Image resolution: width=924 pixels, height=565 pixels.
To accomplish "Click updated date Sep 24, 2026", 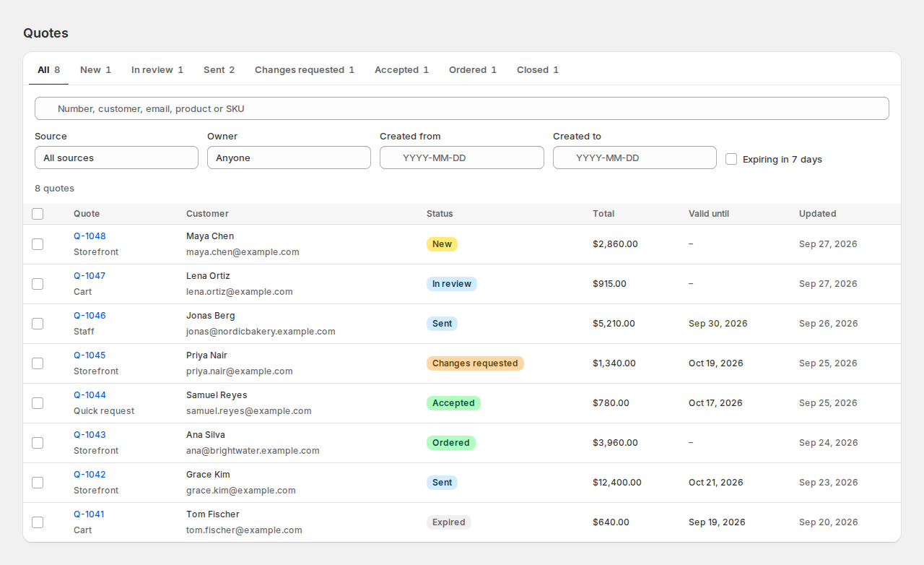I will (x=829, y=443).
